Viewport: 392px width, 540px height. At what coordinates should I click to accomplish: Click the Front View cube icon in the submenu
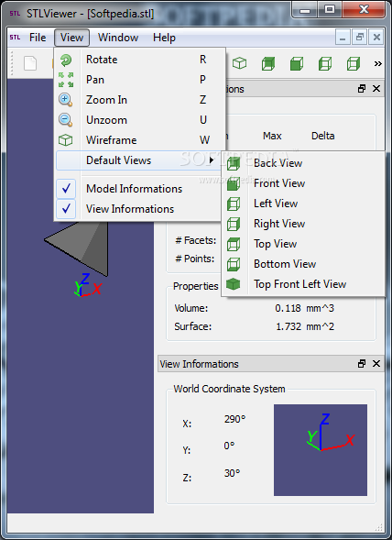pyautogui.click(x=234, y=183)
